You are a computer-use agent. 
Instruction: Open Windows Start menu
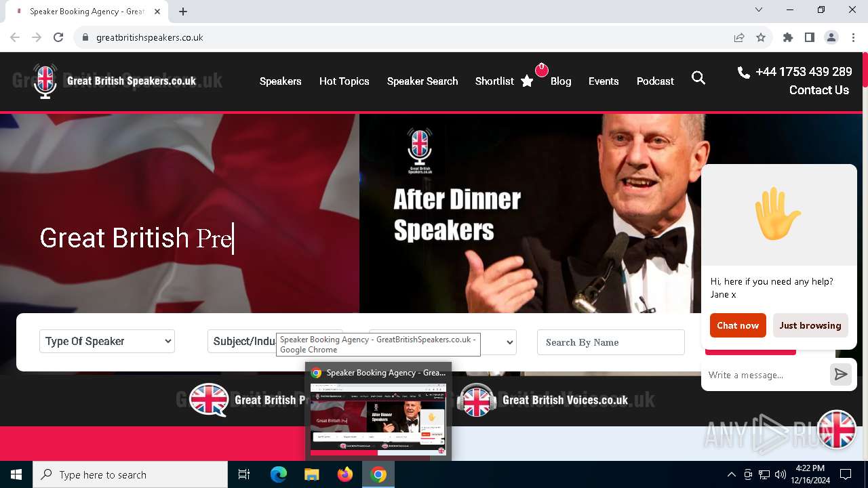[x=16, y=474]
